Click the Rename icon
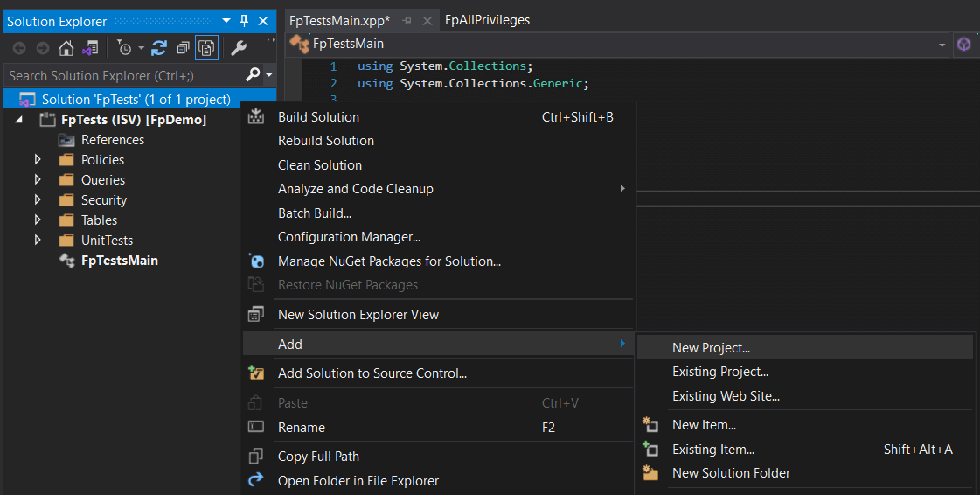The width and height of the screenshot is (980, 495). (x=255, y=427)
